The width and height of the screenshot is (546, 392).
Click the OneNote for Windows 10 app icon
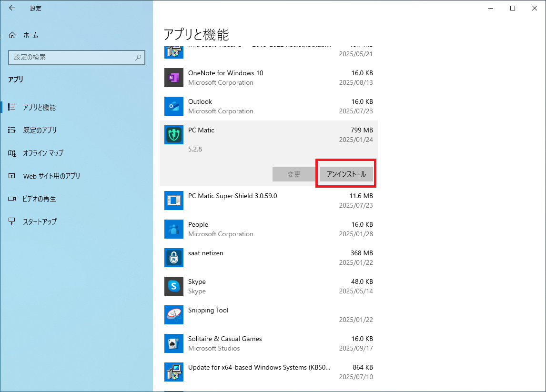pos(174,78)
